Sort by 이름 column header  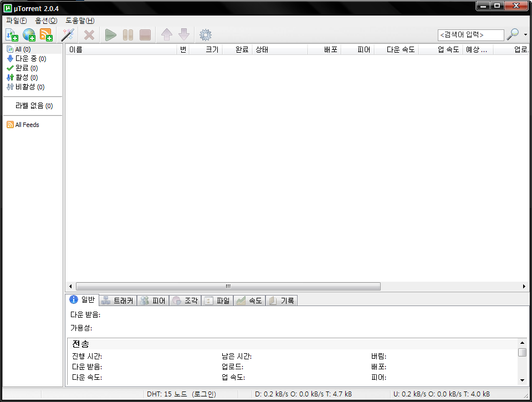pos(121,49)
